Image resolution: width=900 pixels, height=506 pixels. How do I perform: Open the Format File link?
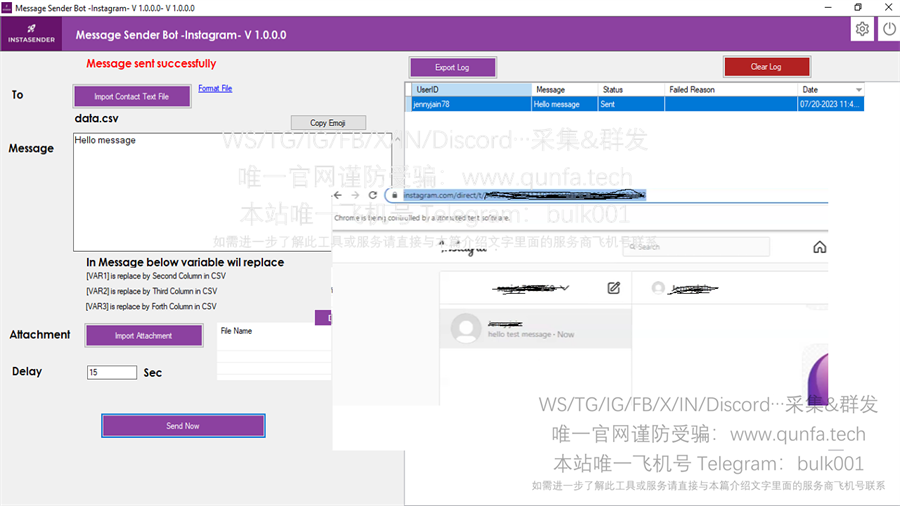[x=215, y=88]
